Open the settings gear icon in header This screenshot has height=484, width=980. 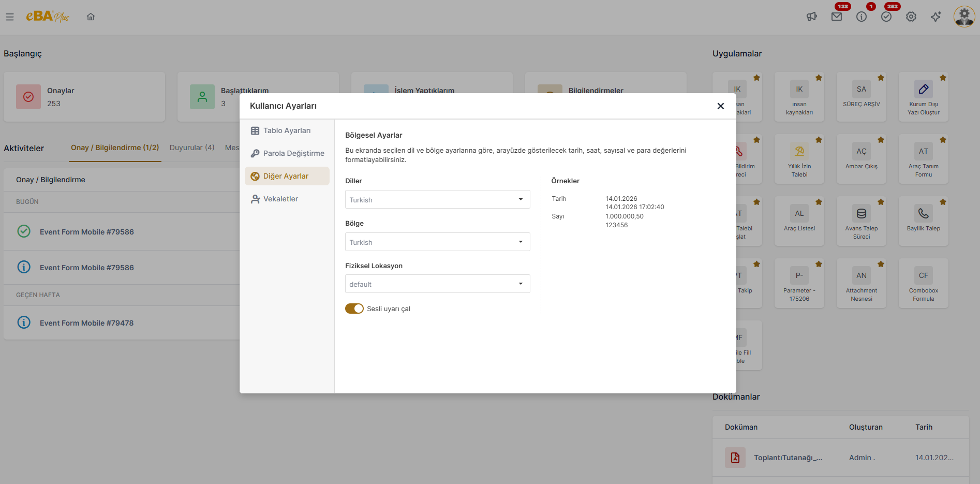pyautogui.click(x=911, y=17)
